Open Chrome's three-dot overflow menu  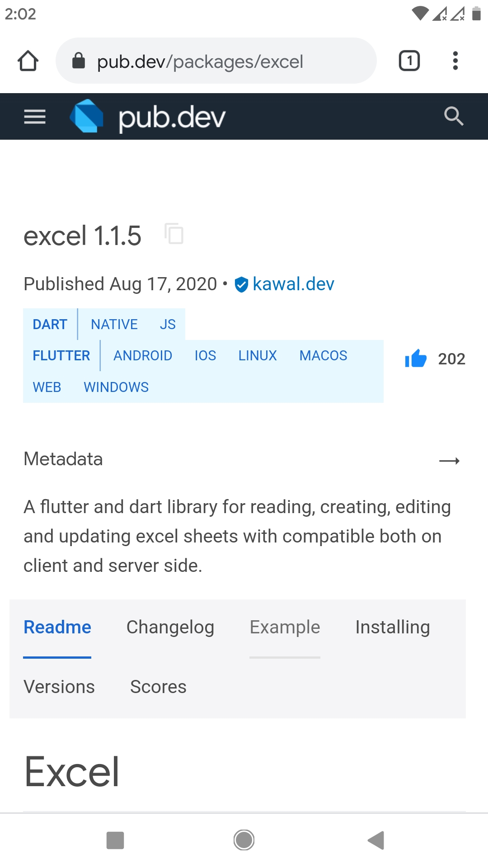tap(455, 61)
